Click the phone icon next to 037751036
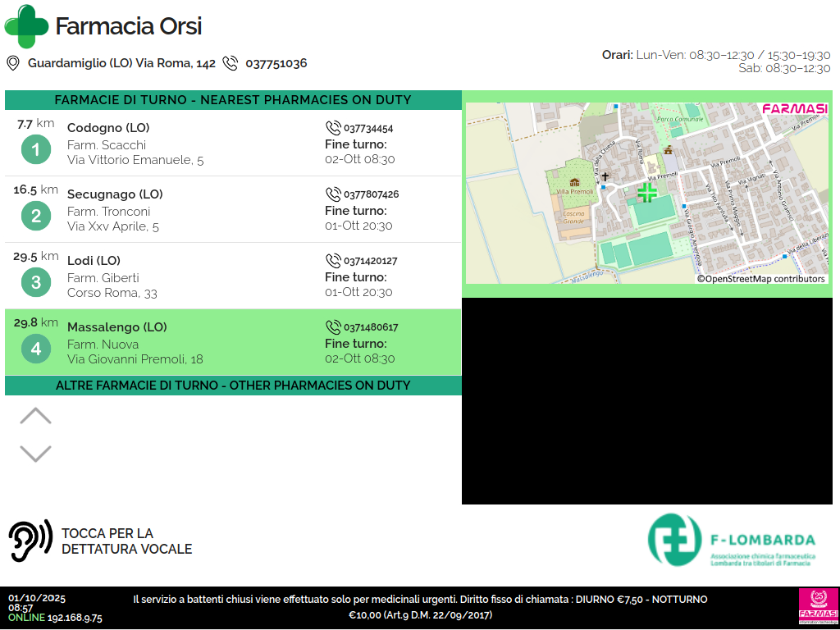Screen dimensions: 840x630 point(231,63)
